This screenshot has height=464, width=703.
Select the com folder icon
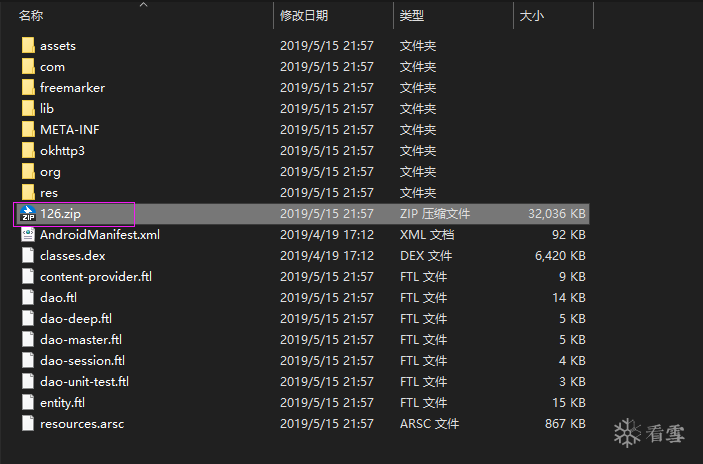(x=28, y=67)
